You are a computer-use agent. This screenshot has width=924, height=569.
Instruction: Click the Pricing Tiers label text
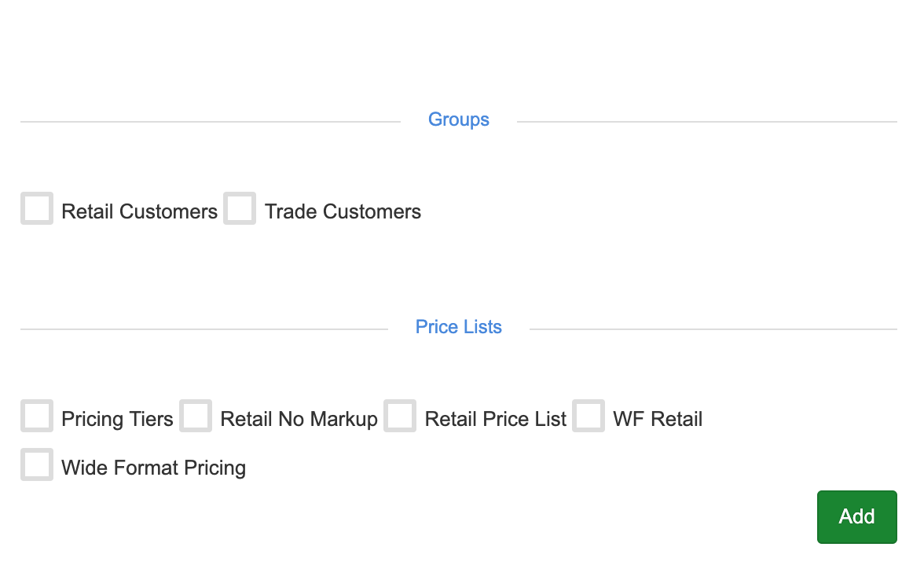coord(117,420)
